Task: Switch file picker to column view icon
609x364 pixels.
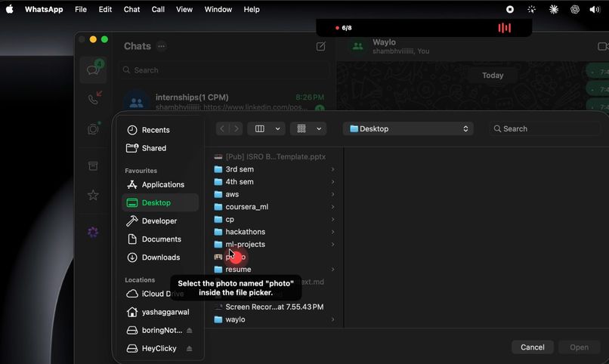Action: coord(260,129)
